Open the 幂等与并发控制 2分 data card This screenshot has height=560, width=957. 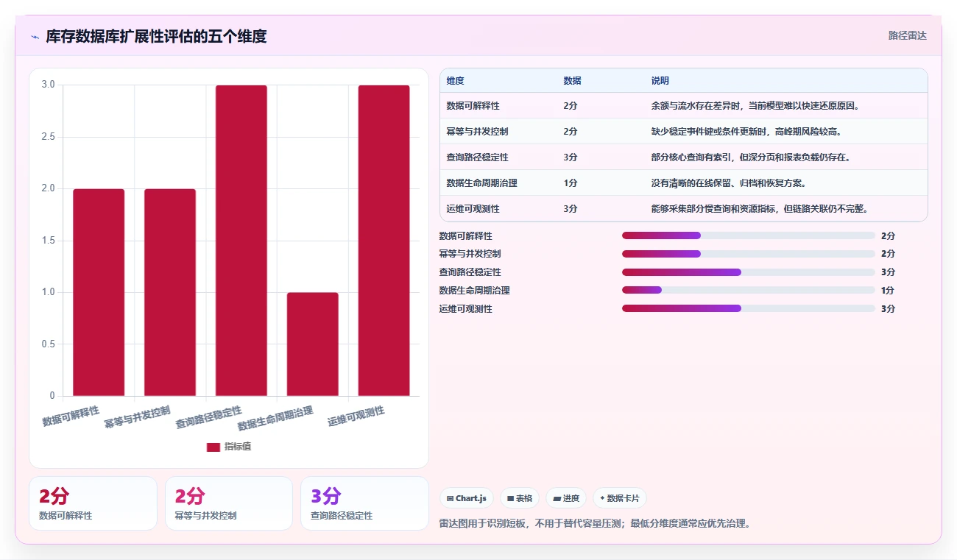click(x=229, y=503)
